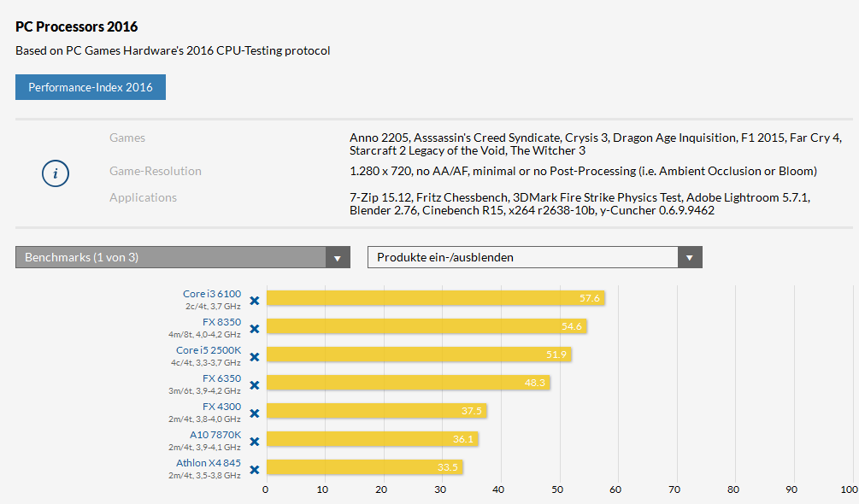This screenshot has height=504, width=859.
Task: Click the FX 6350 bar showing 48.3
Action: click(x=409, y=383)
